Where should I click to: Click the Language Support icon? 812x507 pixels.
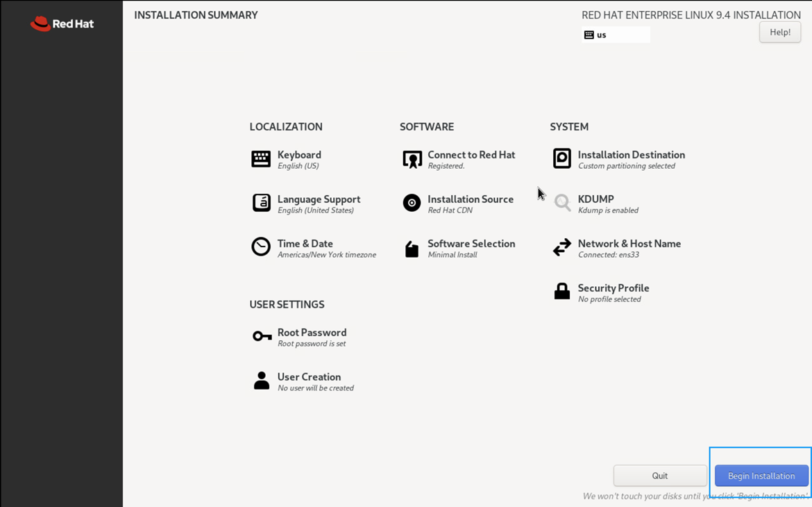(261, 203)
